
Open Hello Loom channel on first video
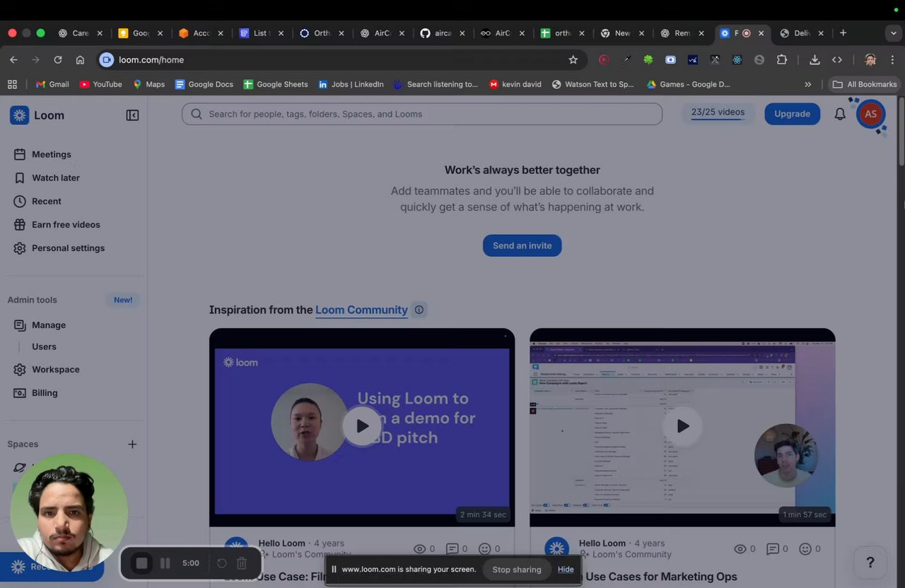click(281, 543)
